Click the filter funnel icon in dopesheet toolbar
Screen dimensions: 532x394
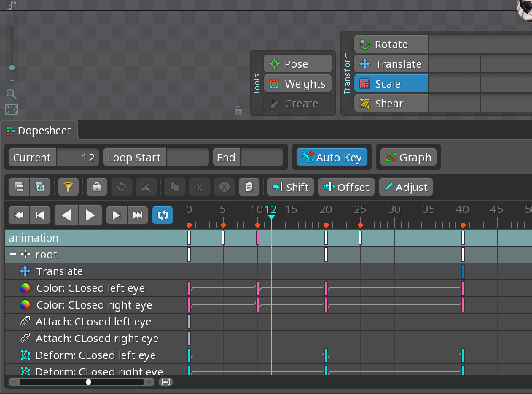coord(69,187)
